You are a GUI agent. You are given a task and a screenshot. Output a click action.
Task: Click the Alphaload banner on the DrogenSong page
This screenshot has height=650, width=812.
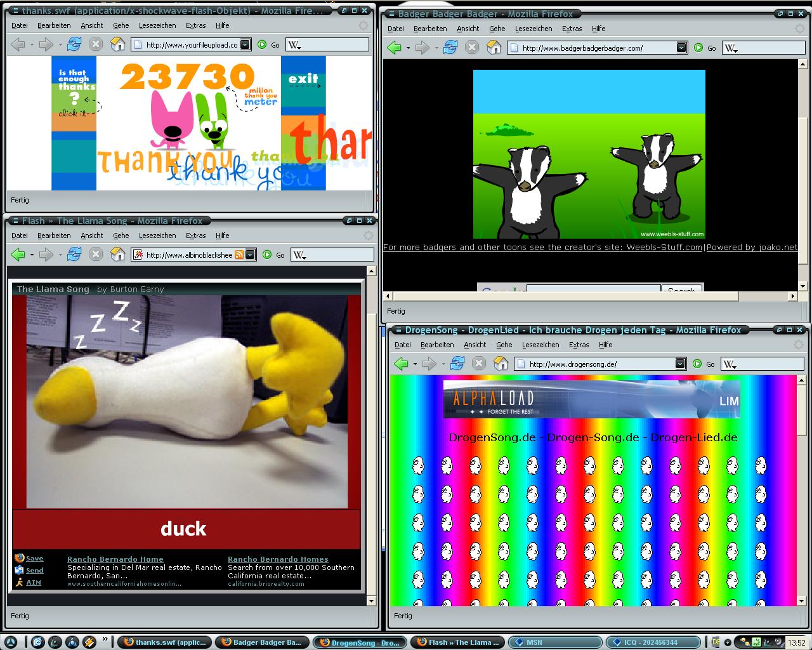591,399
